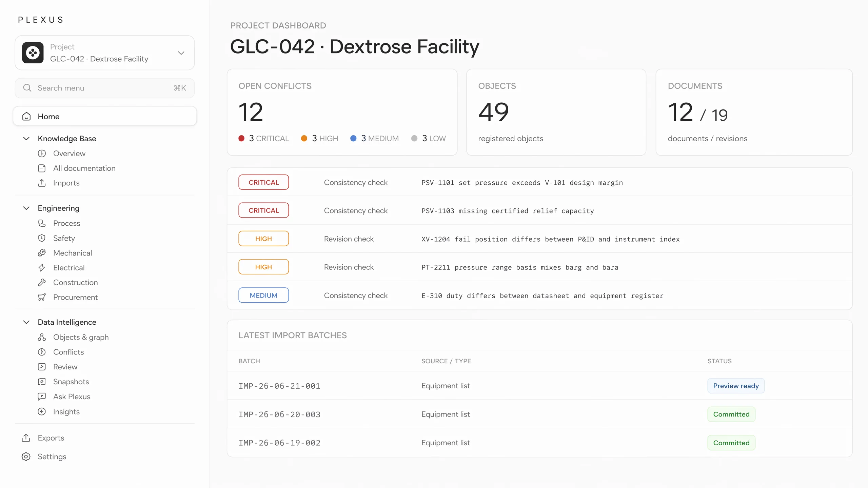
Task: Click the orange high severity dot
Action: (x=304, y=139)
